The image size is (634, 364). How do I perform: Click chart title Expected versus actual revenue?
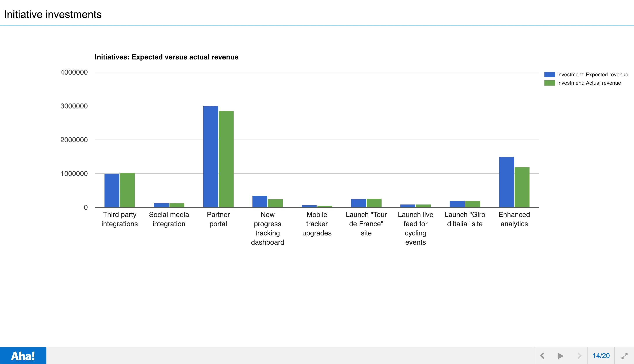pyautogui.click(x=166, y=57)
